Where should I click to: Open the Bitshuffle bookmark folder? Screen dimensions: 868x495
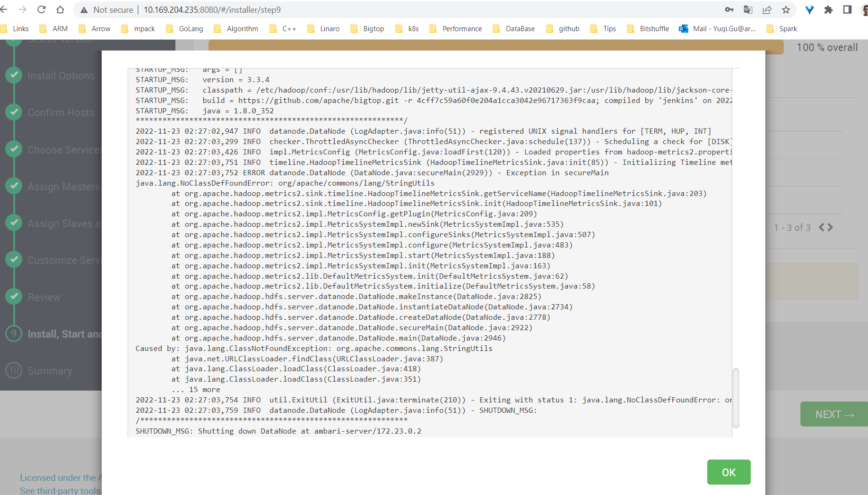648,29
